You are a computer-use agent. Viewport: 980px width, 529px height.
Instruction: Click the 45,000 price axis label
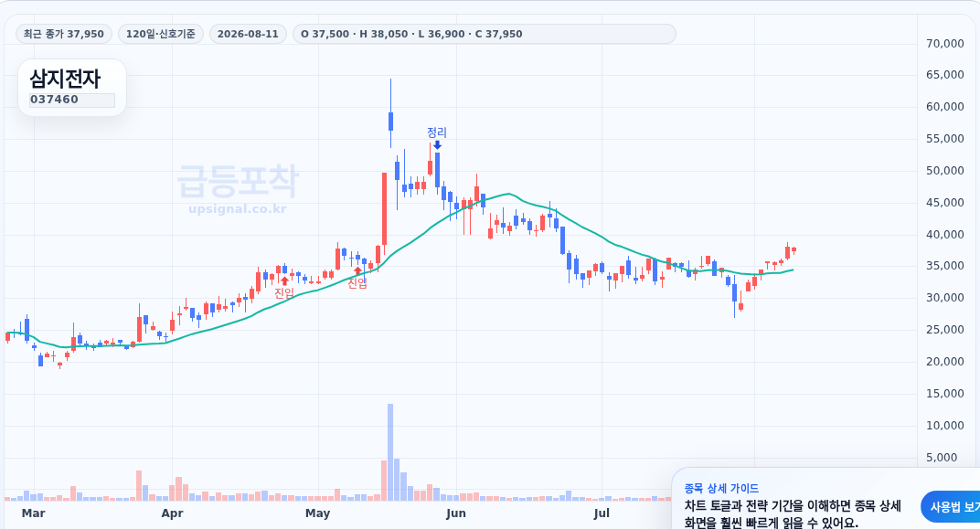point(944,202)
